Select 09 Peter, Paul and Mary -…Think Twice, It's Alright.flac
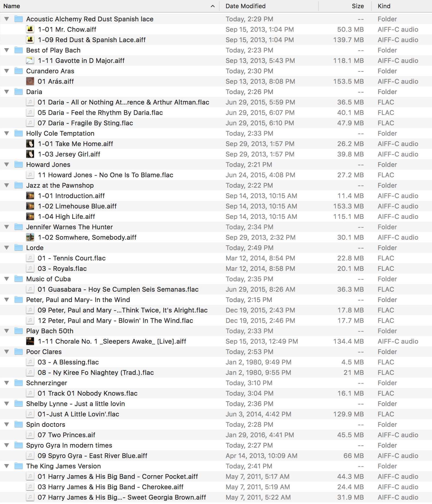 coord(216,310)
